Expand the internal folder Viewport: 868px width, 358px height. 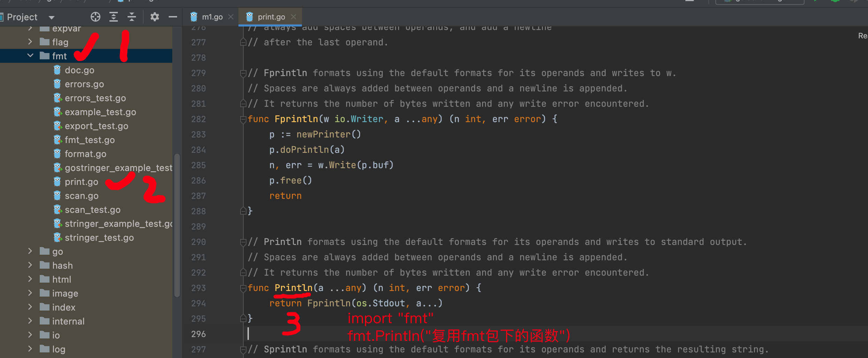(30, 321)
